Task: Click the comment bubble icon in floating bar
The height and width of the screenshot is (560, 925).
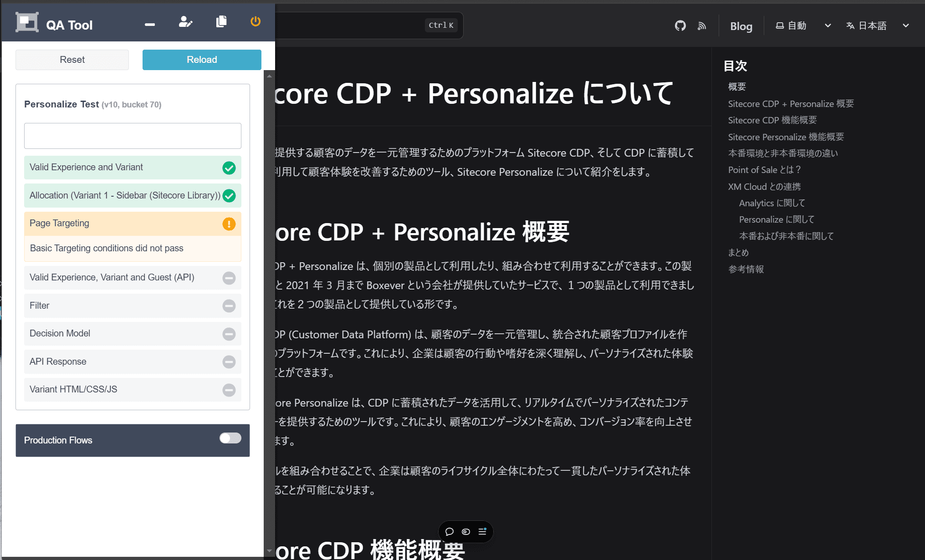Action: coord(450,531)
